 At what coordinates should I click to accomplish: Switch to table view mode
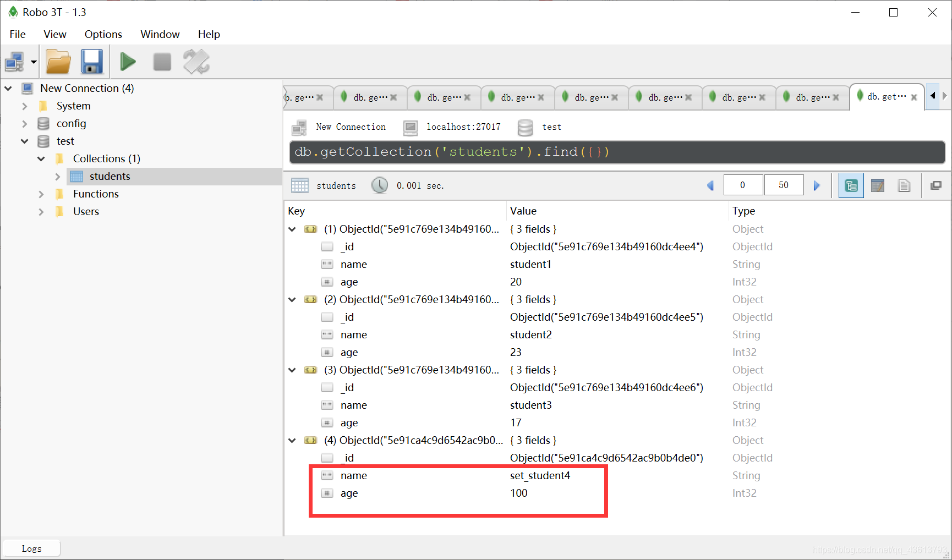pos(878,185)
